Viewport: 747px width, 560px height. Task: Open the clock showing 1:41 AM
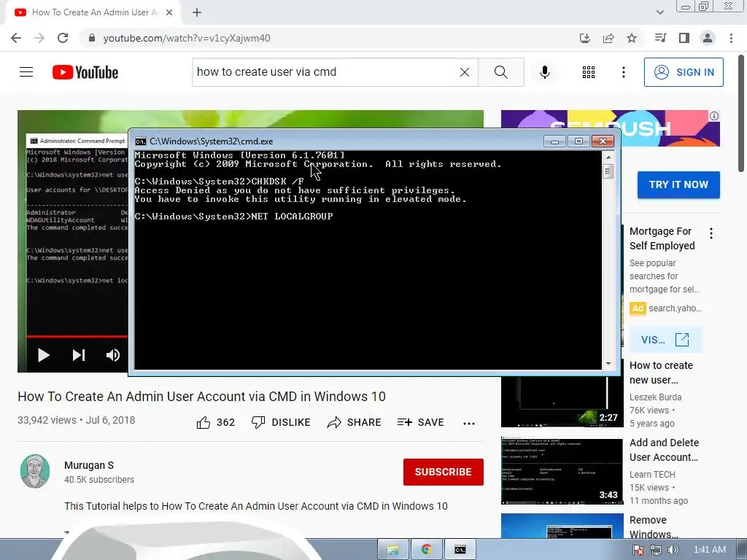pyautogui.click(x=709, y=550)
